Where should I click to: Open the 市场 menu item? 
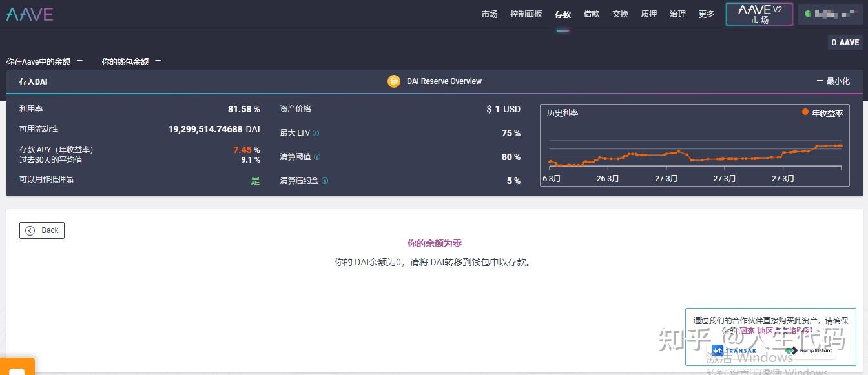[x=490, y=14]
